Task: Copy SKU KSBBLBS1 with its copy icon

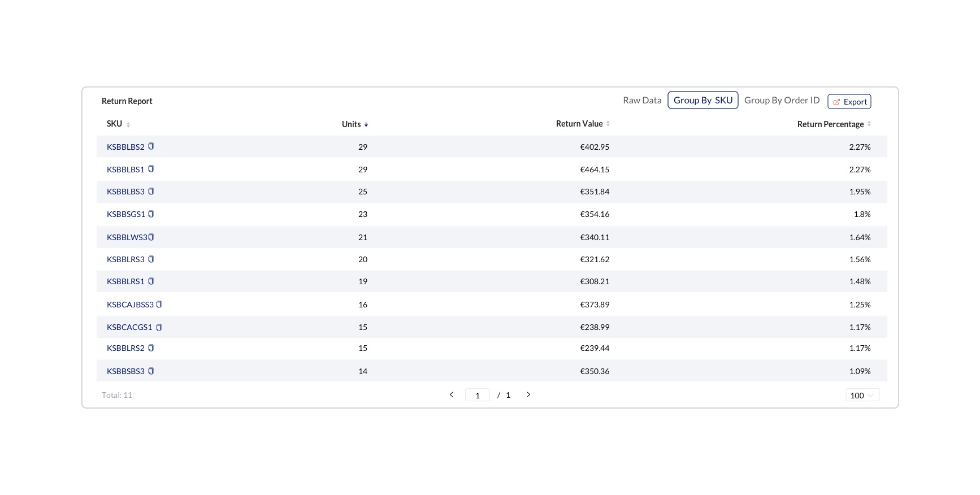Action: click(x=151, y=169)
